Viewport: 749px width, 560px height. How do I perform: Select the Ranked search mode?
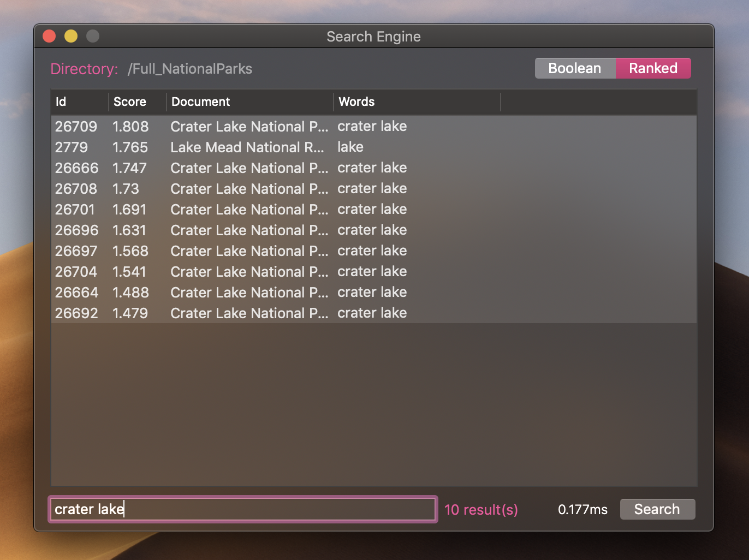click(x=653, y=68)
